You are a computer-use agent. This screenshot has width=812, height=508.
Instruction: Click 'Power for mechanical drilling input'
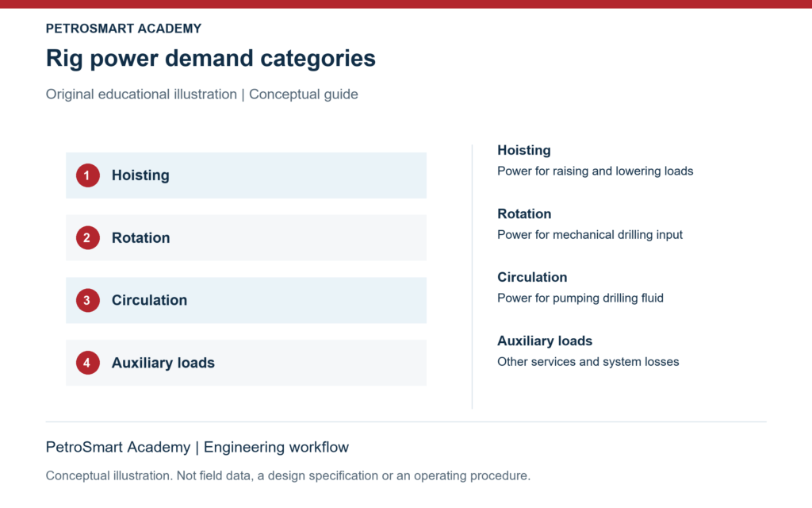point(590,235)
